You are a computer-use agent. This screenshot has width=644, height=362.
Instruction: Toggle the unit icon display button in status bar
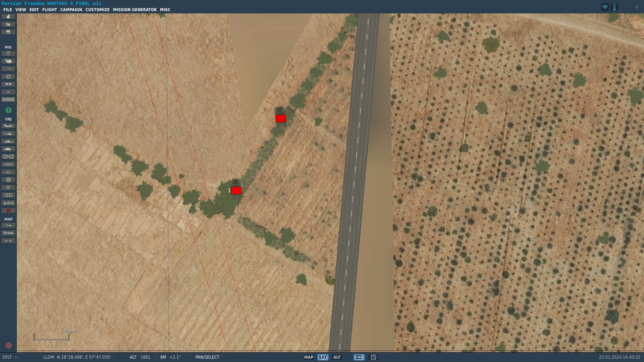click(359, 357)
